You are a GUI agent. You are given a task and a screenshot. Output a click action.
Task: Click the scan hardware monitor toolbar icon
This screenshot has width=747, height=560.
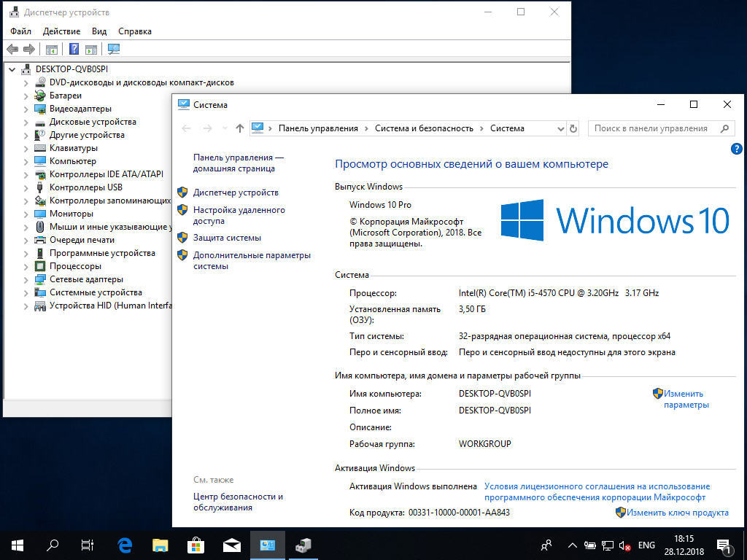(113, 50)
